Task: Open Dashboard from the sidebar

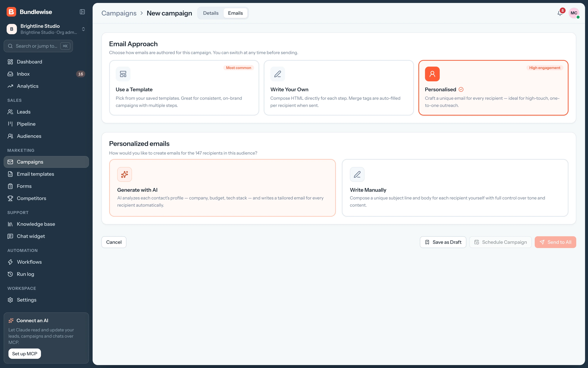Action: coord(46,62)
